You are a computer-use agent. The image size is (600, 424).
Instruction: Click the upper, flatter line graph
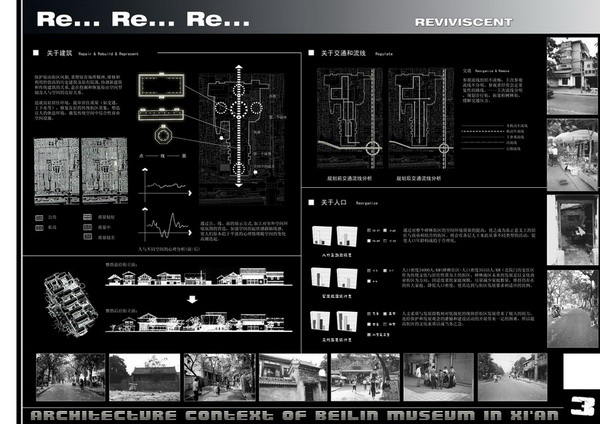point(165,185)
